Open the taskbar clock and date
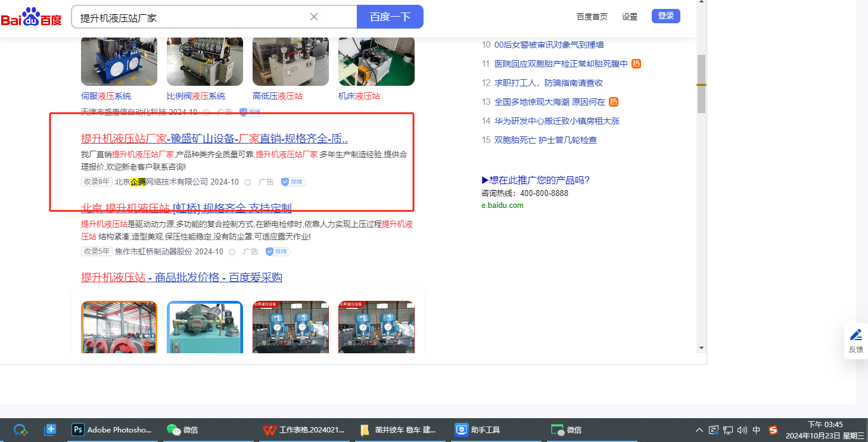 [x=825, y=430]
